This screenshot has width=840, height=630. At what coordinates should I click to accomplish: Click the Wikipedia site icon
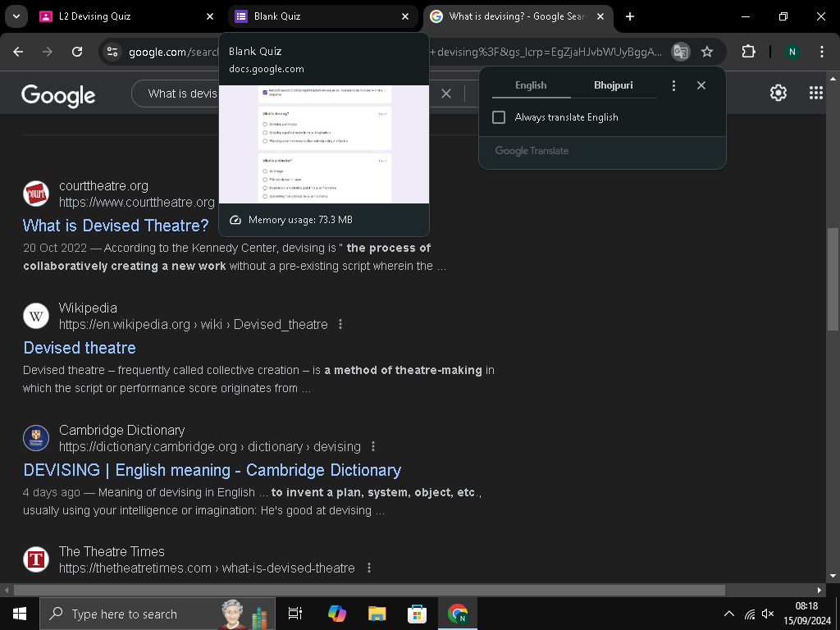(x=36, y=316)
